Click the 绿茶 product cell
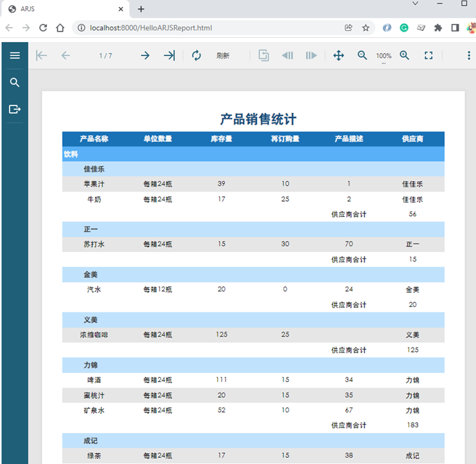476x464 pixels. [x=94, y=456]
